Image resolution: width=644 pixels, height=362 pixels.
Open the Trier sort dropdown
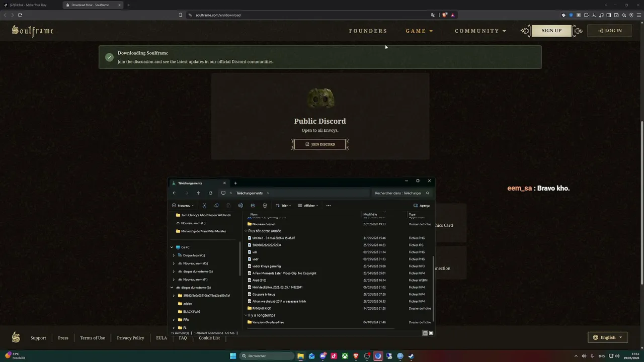point(283,206)
